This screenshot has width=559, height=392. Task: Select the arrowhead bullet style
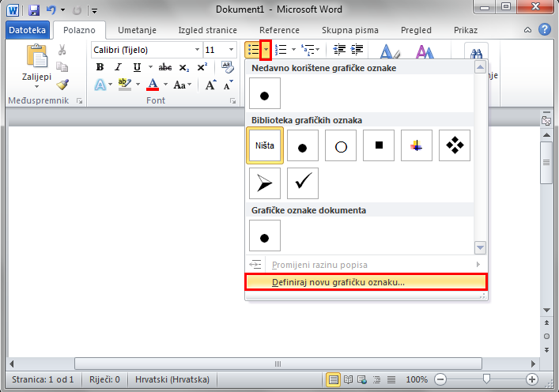[x=264, y=183]
